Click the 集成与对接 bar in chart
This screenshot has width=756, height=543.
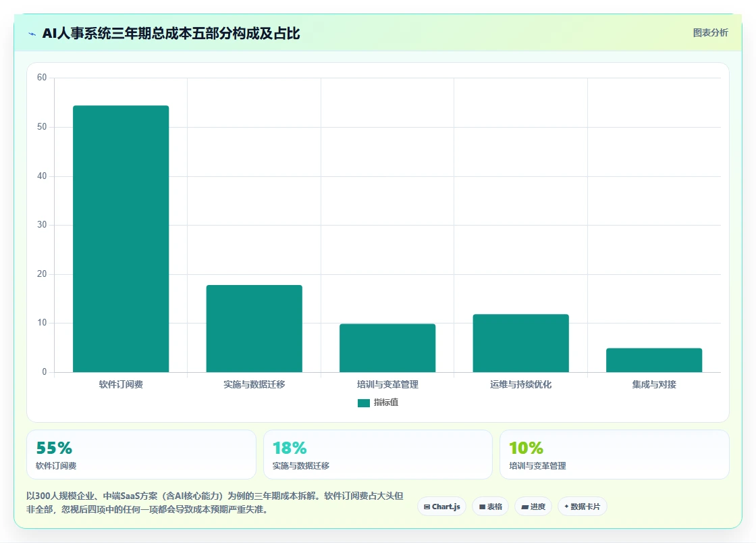(x=654, y=360)
